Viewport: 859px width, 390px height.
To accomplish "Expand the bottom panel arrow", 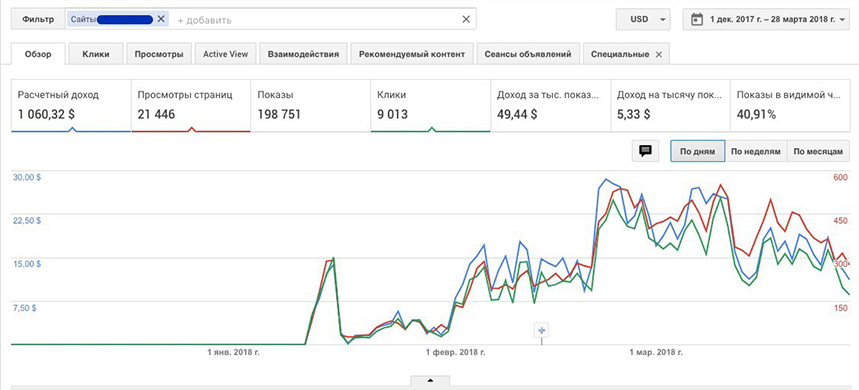I will point(430,380).
